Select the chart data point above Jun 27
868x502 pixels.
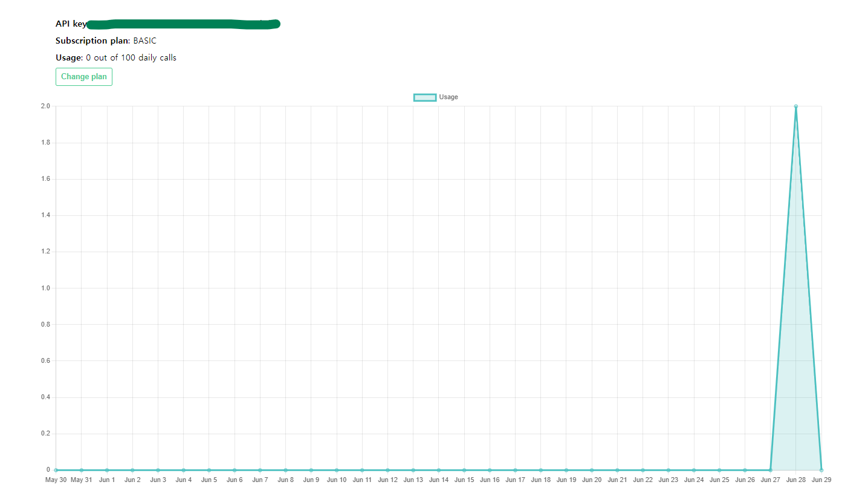click(770, 470)
